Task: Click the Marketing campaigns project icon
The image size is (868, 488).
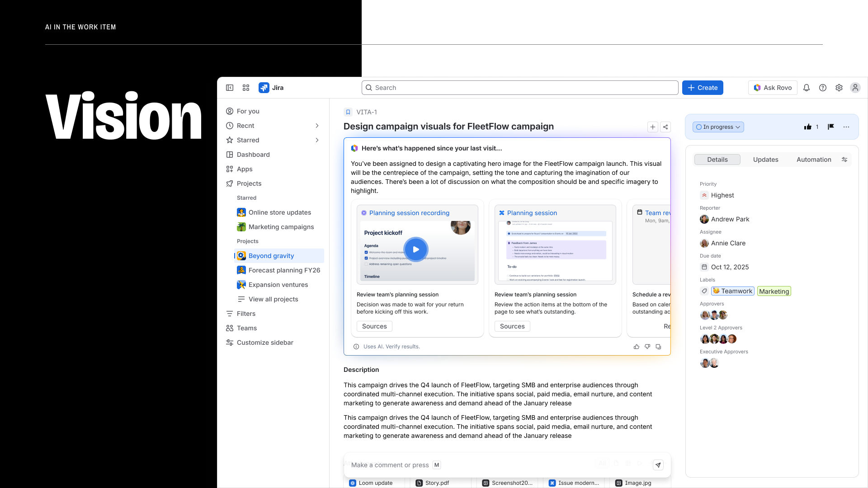Action: point(241,227)
